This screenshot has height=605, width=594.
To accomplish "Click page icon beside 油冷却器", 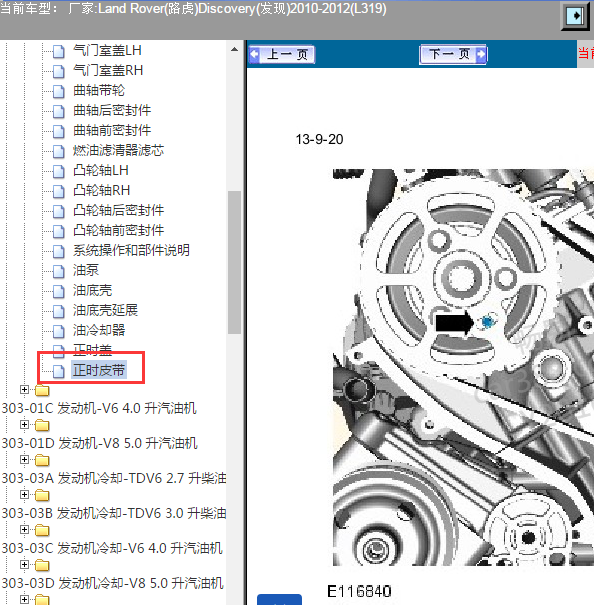I will [x=58, y=331].
